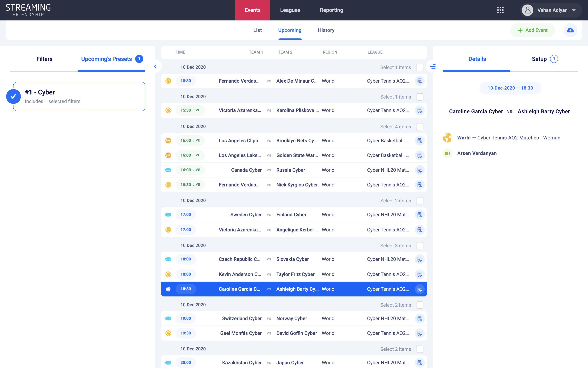Click 'Switzerland Cyber' team name
Screen dimensions: 588x368
pos(242,319)
